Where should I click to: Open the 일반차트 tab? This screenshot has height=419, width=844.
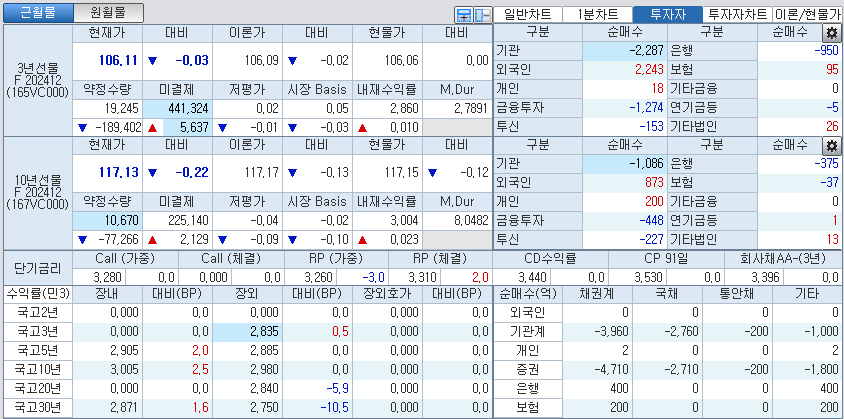tap(528, 15)
